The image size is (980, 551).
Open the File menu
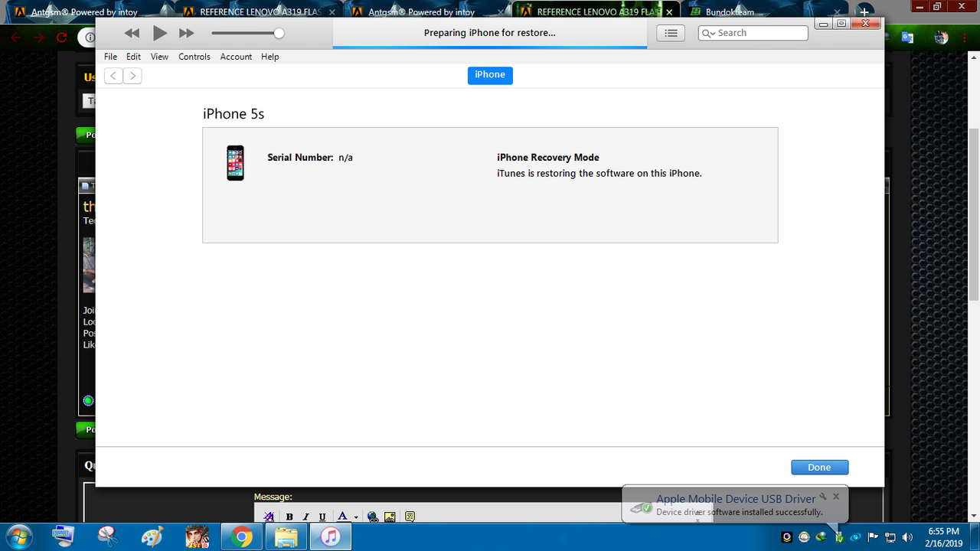tap(110, 57)
